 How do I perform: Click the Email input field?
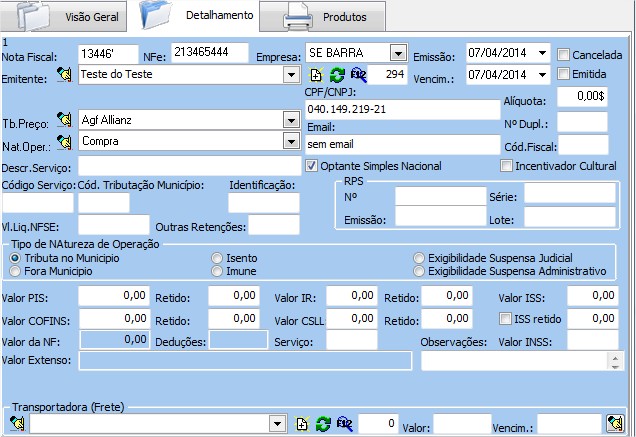[401, 143]
